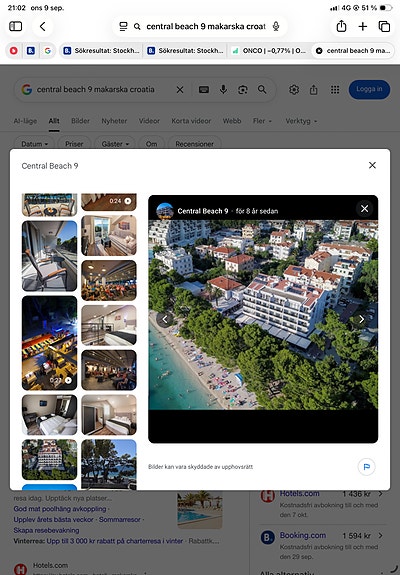
Task: Show previous photo with left arrow
Action: coord(165,319)
